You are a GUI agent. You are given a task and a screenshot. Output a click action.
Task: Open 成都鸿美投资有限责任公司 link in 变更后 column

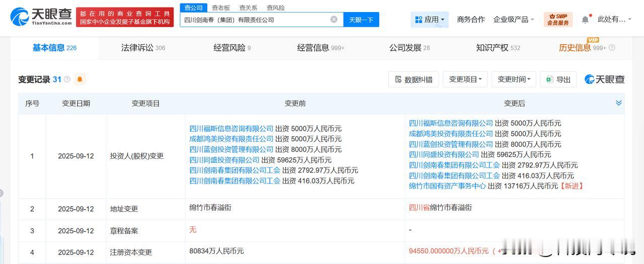[451, 134]
